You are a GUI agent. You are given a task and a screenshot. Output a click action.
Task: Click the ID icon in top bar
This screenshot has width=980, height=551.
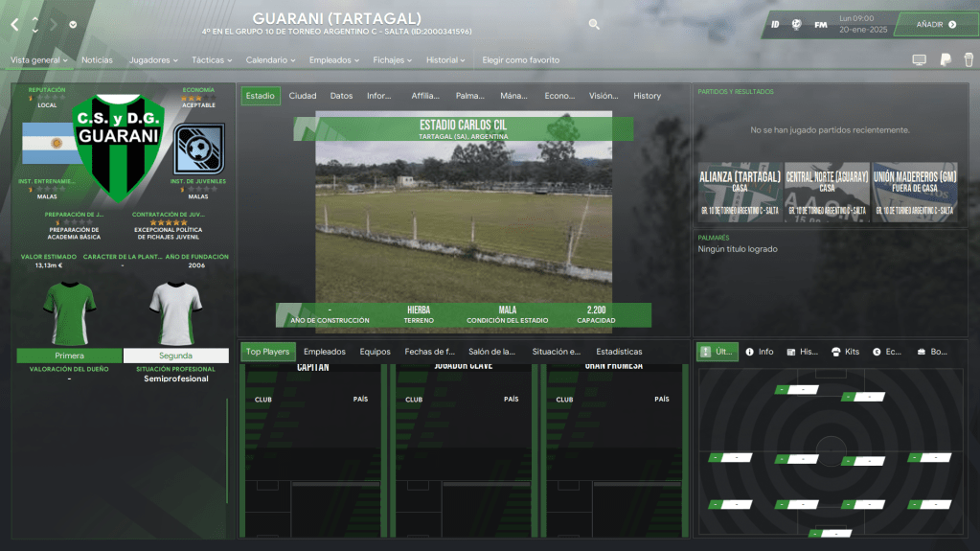pos(775,24)
